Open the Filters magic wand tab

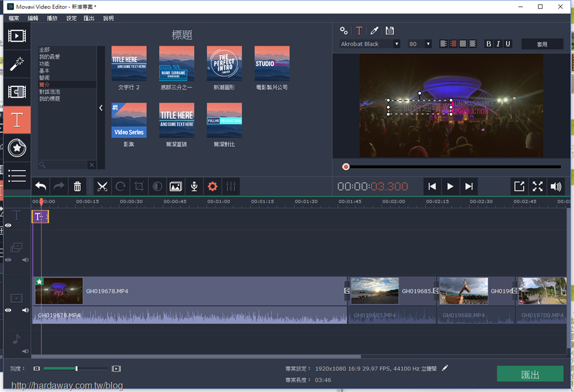click(17, 64)
